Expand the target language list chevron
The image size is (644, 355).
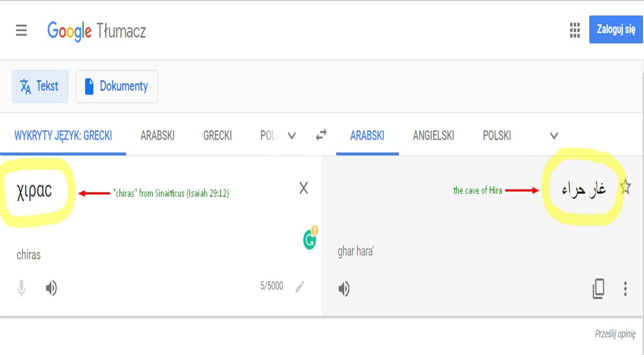pos(553,136)
